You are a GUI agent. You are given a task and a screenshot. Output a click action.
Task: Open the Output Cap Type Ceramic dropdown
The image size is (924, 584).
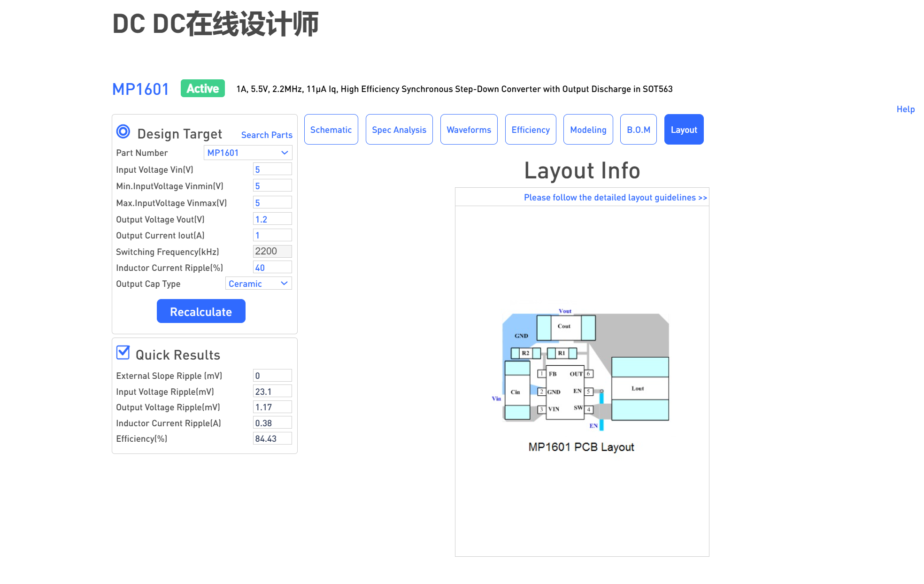tap(258, 284)
